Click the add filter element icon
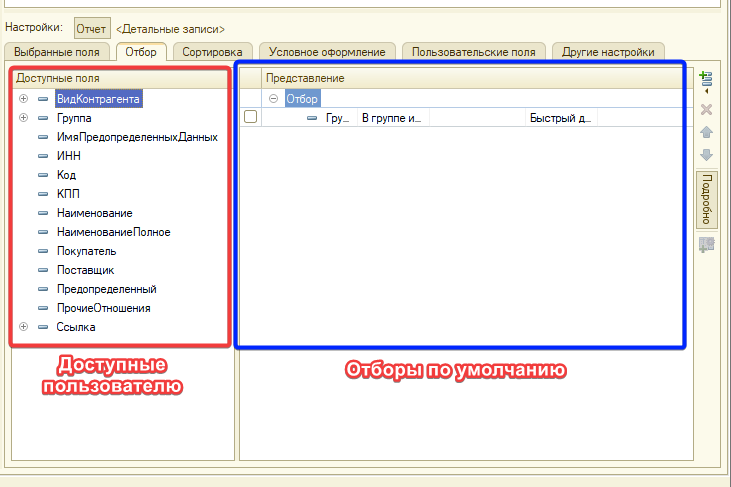 706,78
